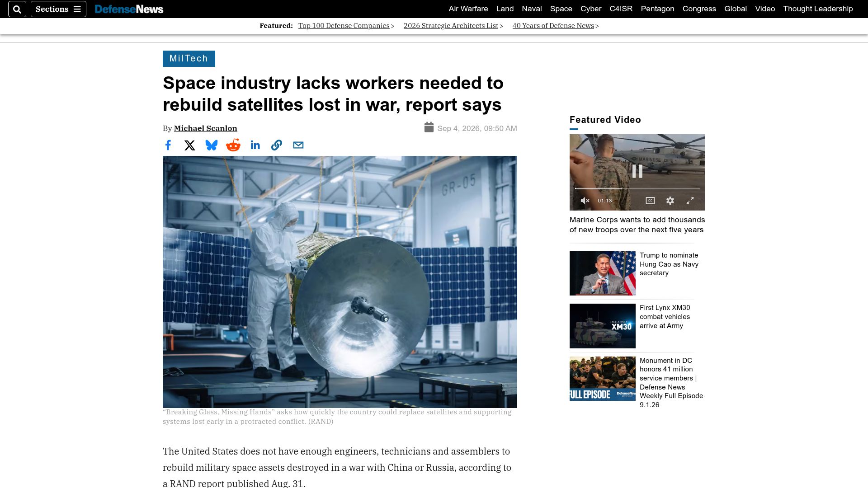Open Defense News Weekly Full Episode thumbnail

coord(602,379)
